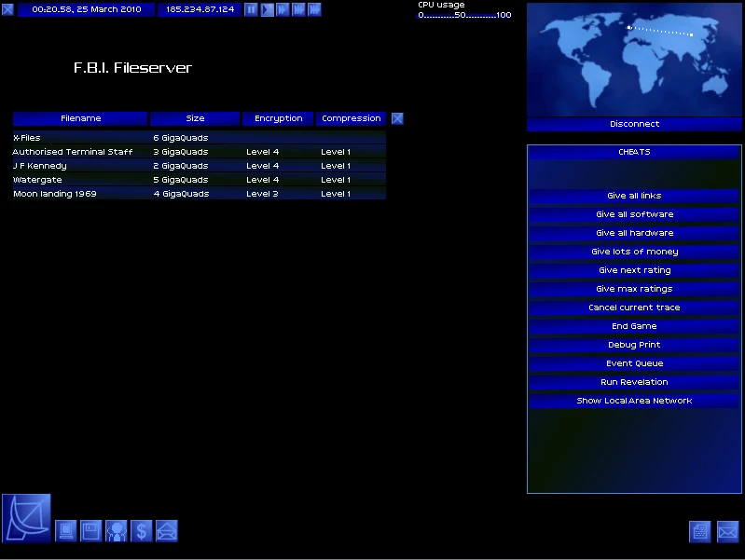Select the J F Kennedy file

click(x=200, y=166)
